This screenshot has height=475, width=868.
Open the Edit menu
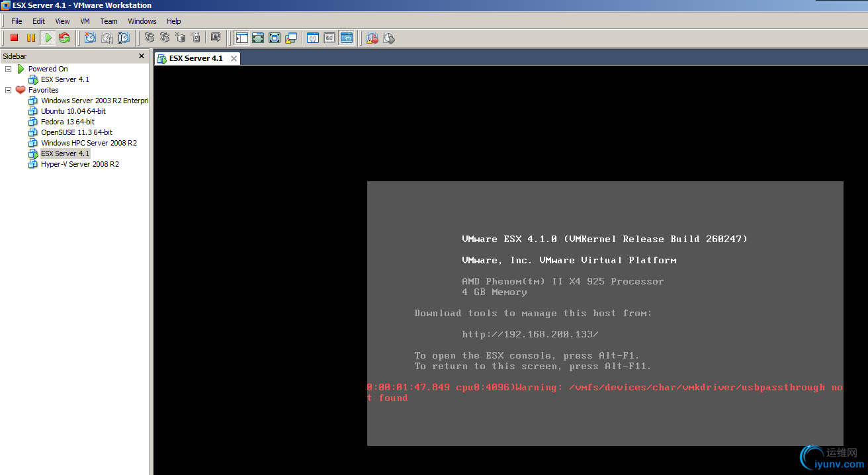tap(39, 21)
